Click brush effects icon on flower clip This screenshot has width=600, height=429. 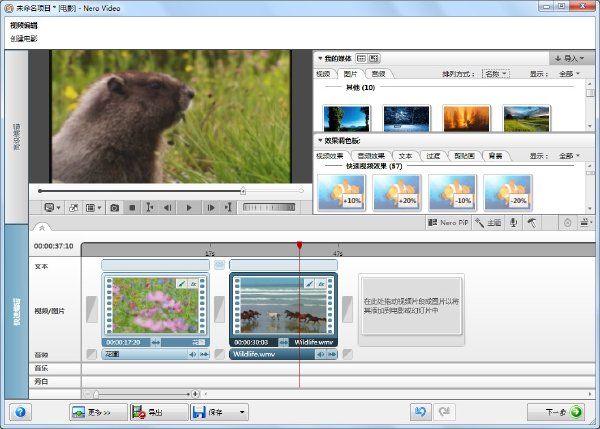182,284
